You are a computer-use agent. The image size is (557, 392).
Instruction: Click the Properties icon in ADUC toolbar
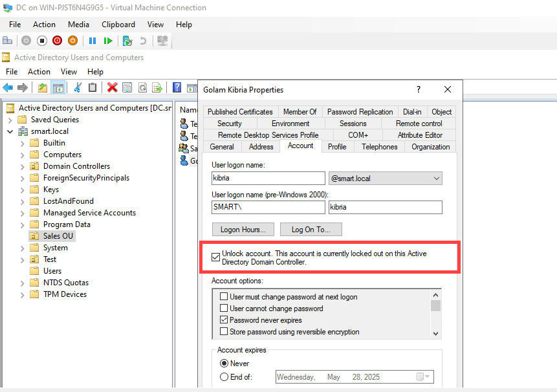(x=127, y=87)
